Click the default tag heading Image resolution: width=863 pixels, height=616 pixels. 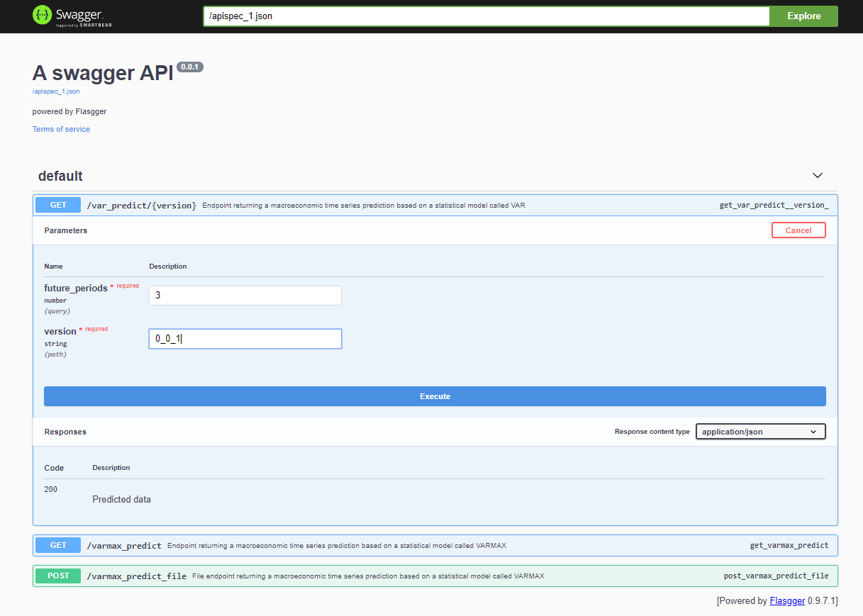click(x=60, y=176)
